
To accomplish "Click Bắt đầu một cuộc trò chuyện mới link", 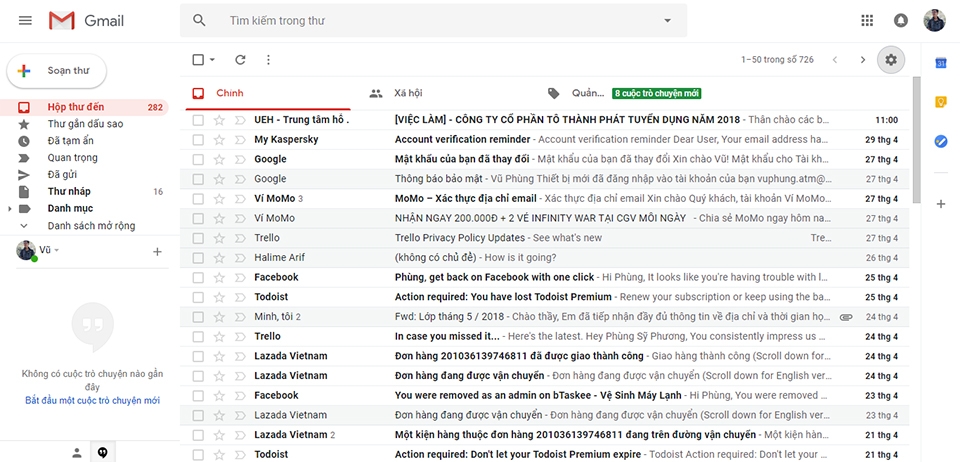I will point(92,401).
